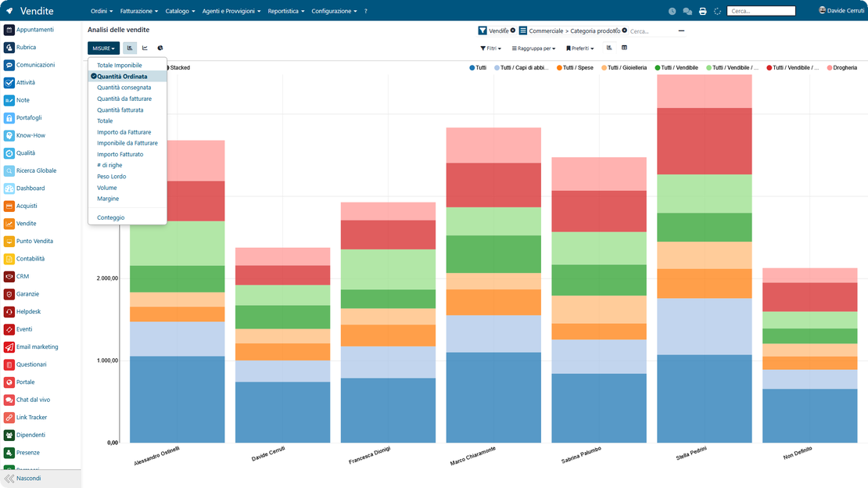The width and height of the screenshot is (868, 488).
Task: Toggle Tutti / Spese legend series
Action: coord(575,67)
